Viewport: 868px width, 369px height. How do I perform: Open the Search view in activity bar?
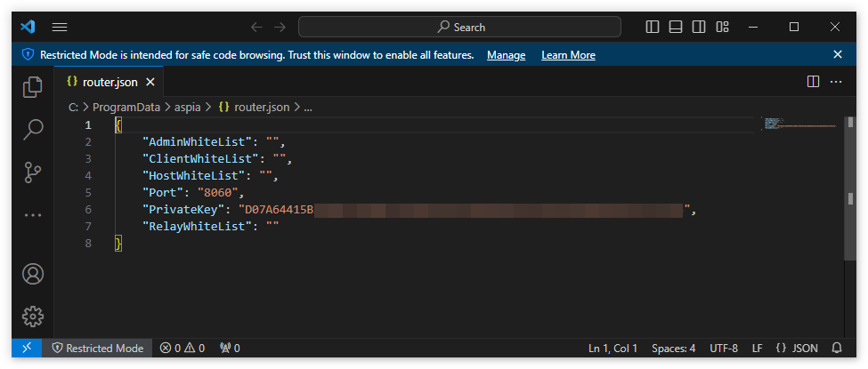(x=33, y=129)
